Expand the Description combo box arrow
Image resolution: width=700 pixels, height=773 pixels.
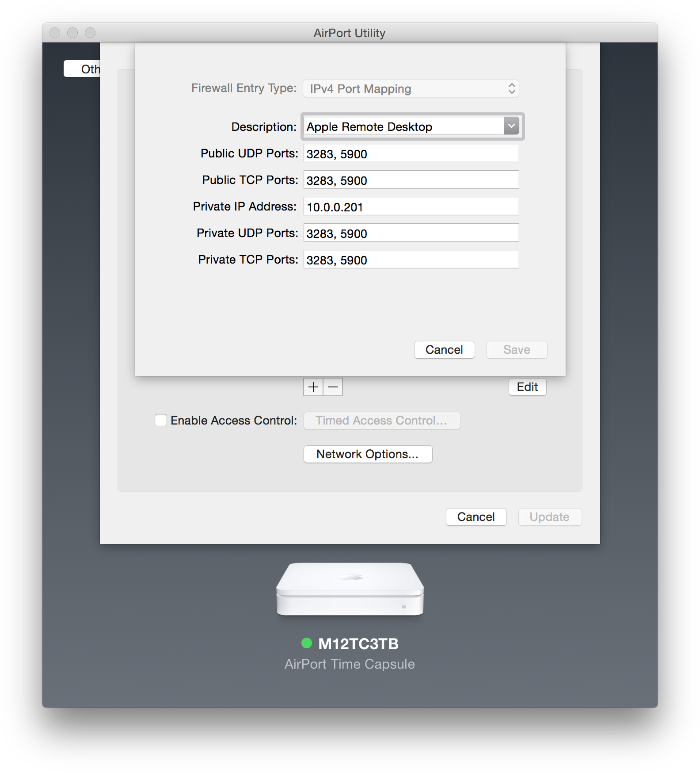[x=511, y=126]
